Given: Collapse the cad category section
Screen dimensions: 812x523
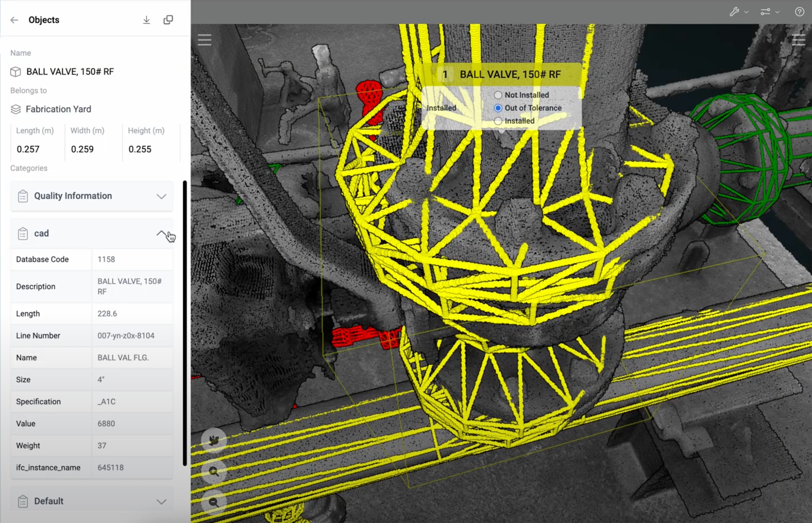Looking at the screenshot, I should coord(162,233).
